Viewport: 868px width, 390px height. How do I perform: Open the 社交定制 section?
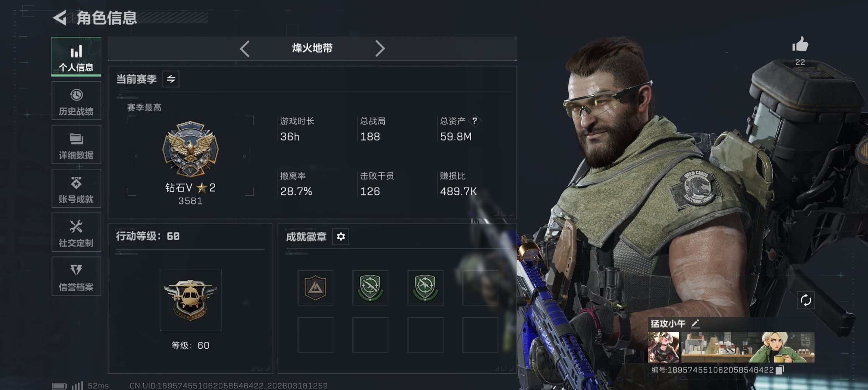76,232
